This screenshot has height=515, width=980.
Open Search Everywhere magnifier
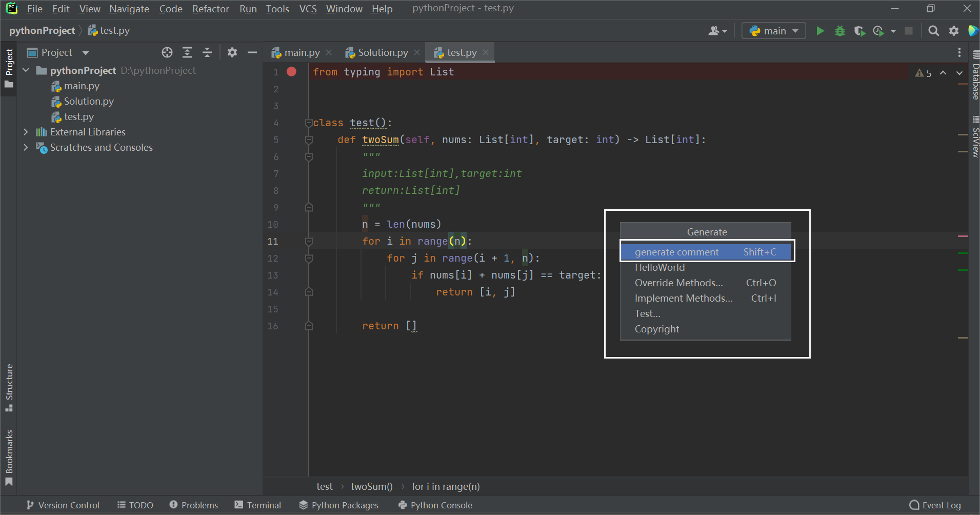[x=934, y=31]
